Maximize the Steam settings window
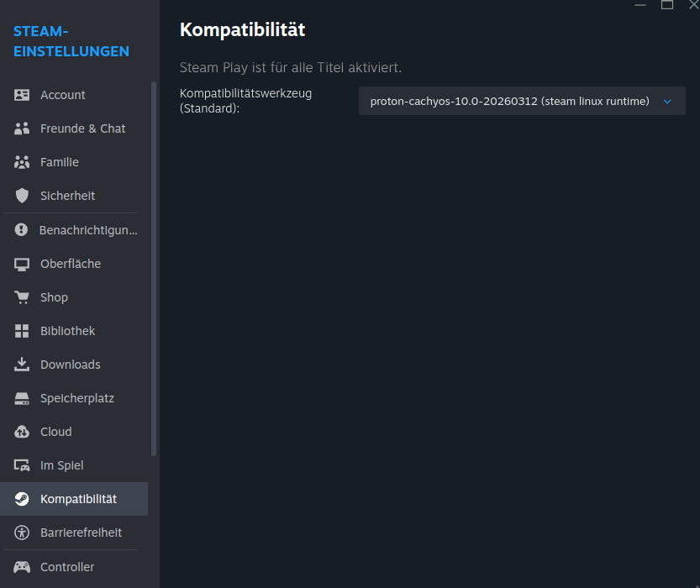This screenshot has width=700, height=588. (667, 6)
